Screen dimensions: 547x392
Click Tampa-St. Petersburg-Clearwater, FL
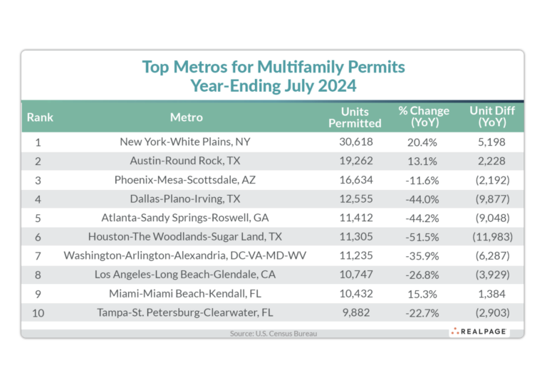[x=186, y=311]
